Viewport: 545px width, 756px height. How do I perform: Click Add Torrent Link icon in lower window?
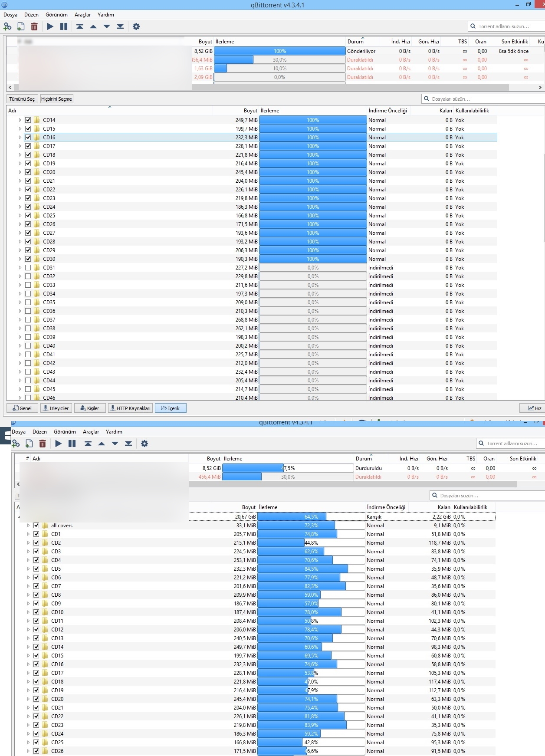click(16, 444)
